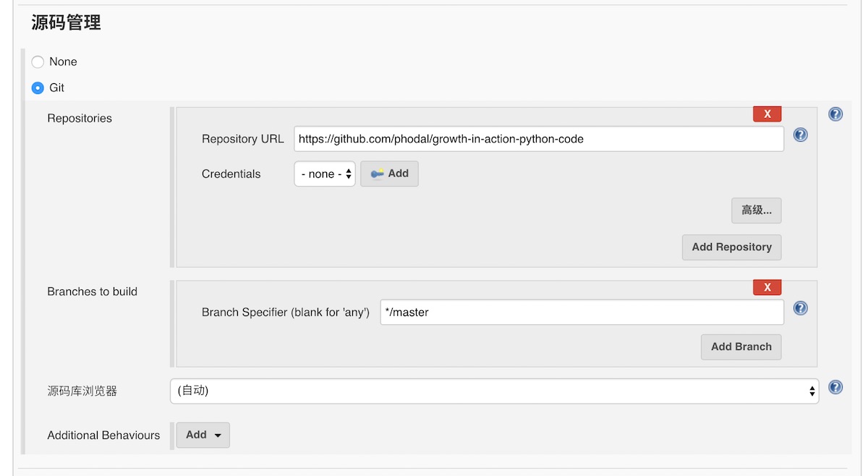Click the Branches to build label

pyautogui.click(x=92, y=292)
